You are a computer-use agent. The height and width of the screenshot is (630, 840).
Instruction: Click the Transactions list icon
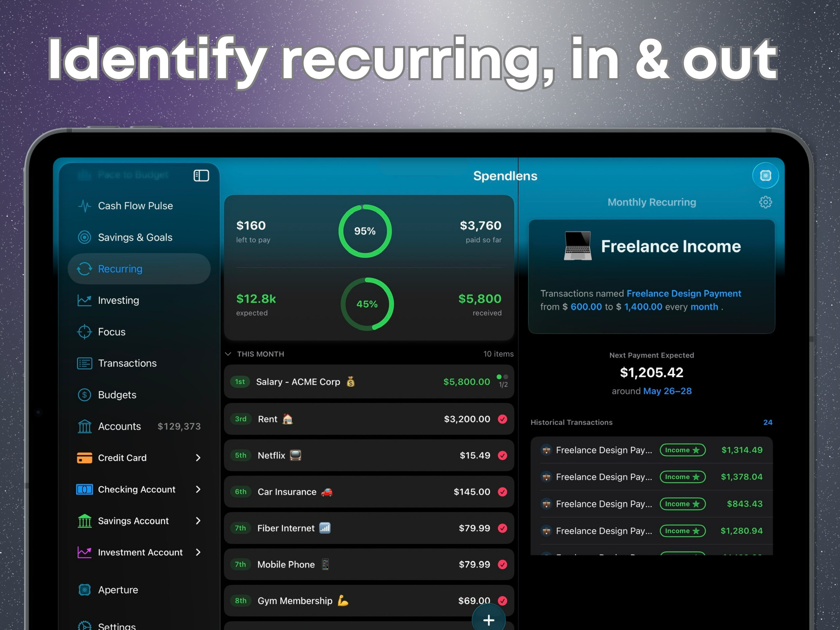pos(84,364)
